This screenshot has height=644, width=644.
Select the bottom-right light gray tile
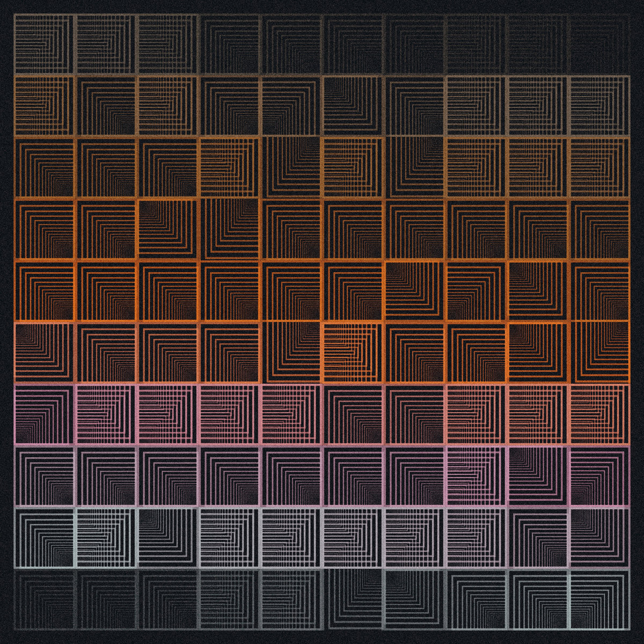pyautogui.click(x=599, y=599)
